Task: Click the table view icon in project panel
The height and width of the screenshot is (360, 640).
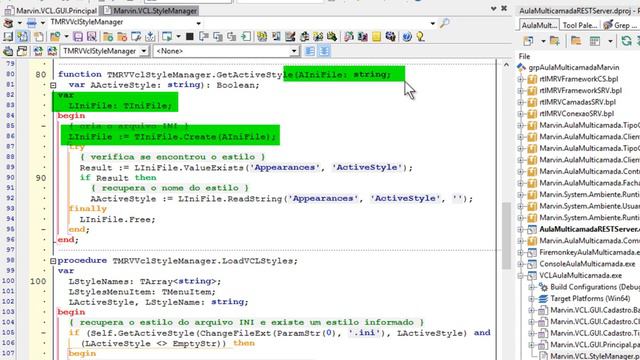Action: pyautogui.click(x=595, y=41)
